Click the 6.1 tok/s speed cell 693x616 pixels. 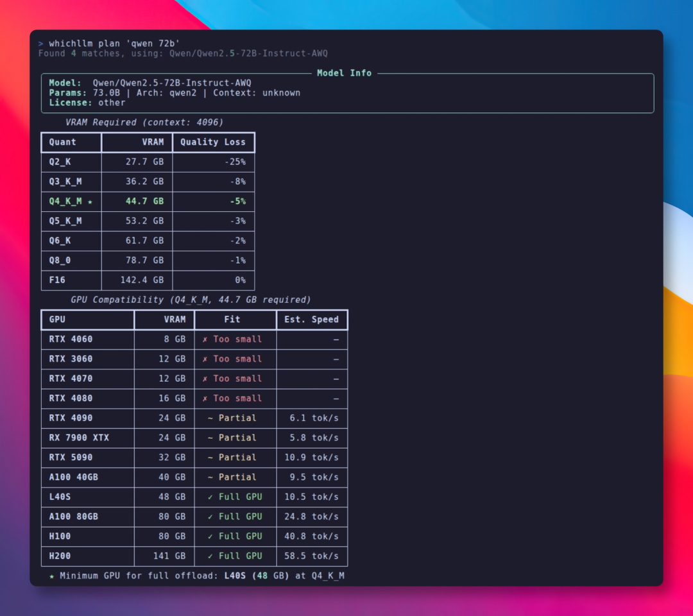314,418
